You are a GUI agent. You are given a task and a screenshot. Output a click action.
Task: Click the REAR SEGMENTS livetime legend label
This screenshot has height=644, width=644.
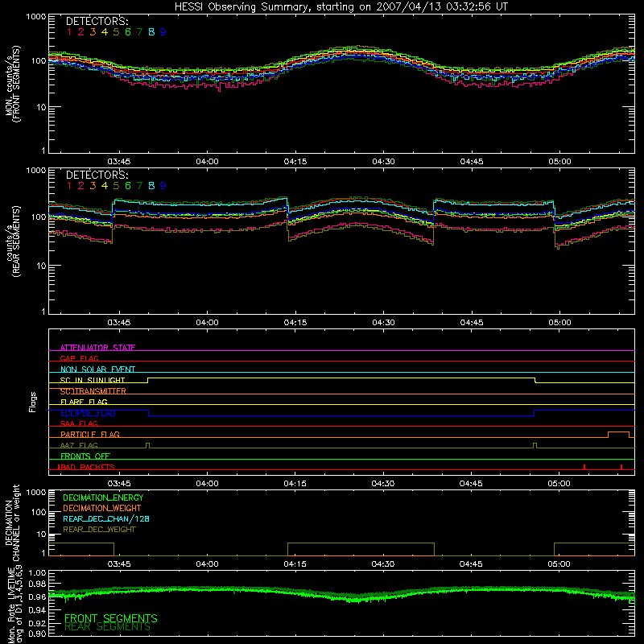coord(108,627)
